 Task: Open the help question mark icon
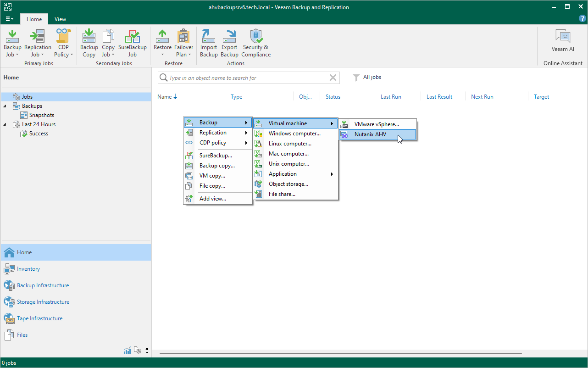(x=582, y=19)
